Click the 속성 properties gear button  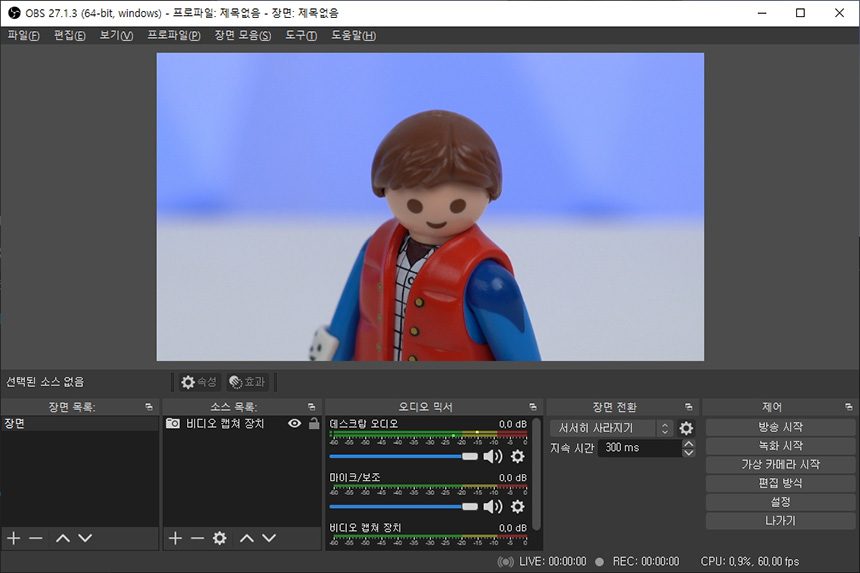pyautogui.click(x=199, y=382)
